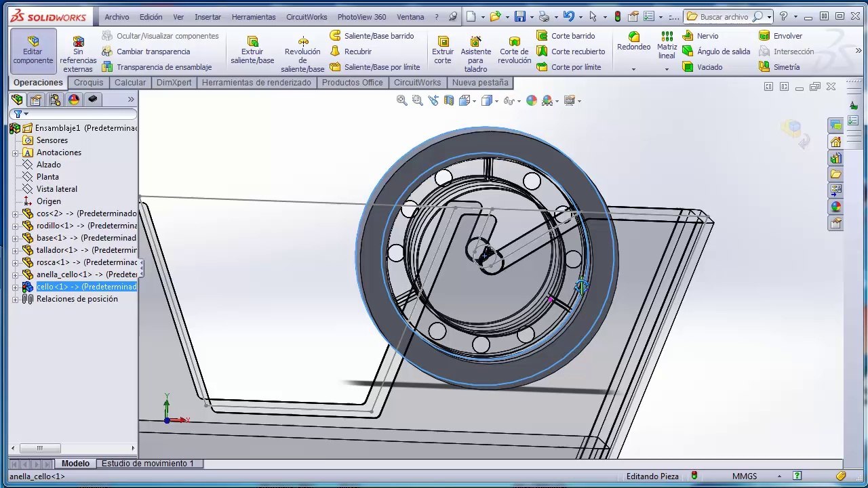This screenshot has width=868, height=488.
Task: Open Matriz lineal dropdown arrow
Action: click(x=667, y=69)
